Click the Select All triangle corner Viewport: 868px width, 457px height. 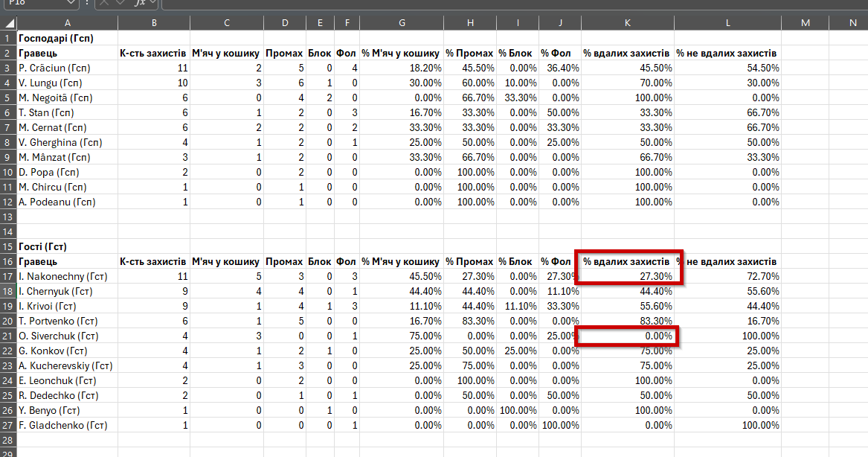(x=9, y=23)
